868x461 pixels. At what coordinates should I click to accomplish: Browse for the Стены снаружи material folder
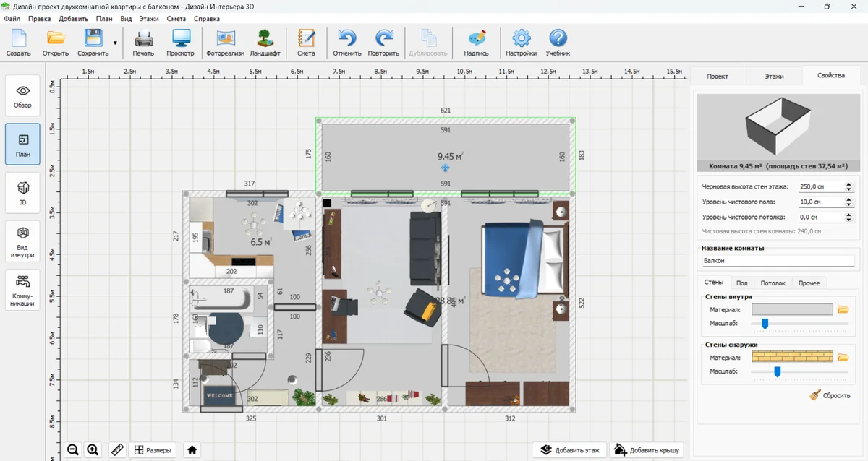pyautogui.click(x=843, y=357)
